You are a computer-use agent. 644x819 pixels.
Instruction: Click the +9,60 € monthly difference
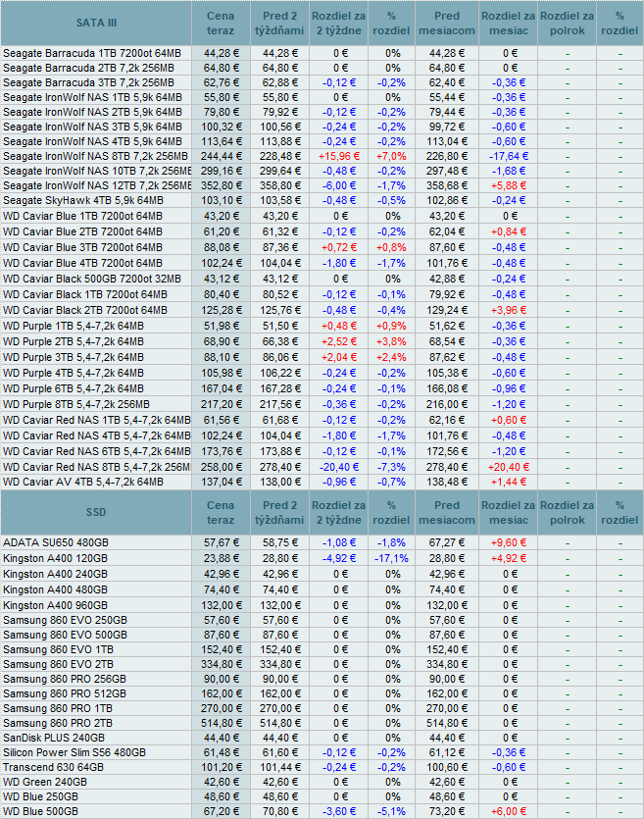tap(509, 542)
